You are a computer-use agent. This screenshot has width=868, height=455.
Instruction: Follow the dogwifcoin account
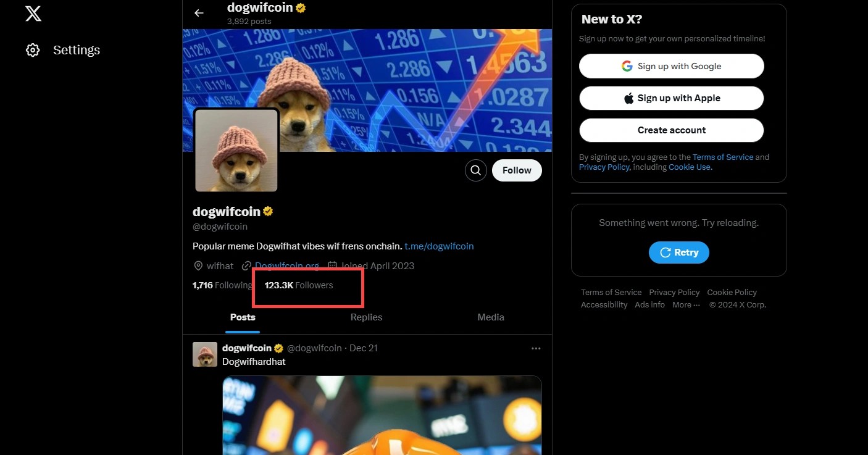[x=517, y=170]
